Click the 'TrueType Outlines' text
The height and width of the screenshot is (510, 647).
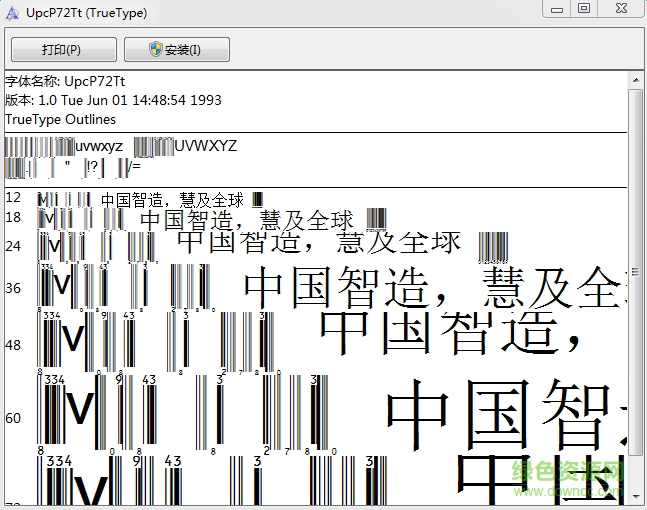tap(61, 120)
